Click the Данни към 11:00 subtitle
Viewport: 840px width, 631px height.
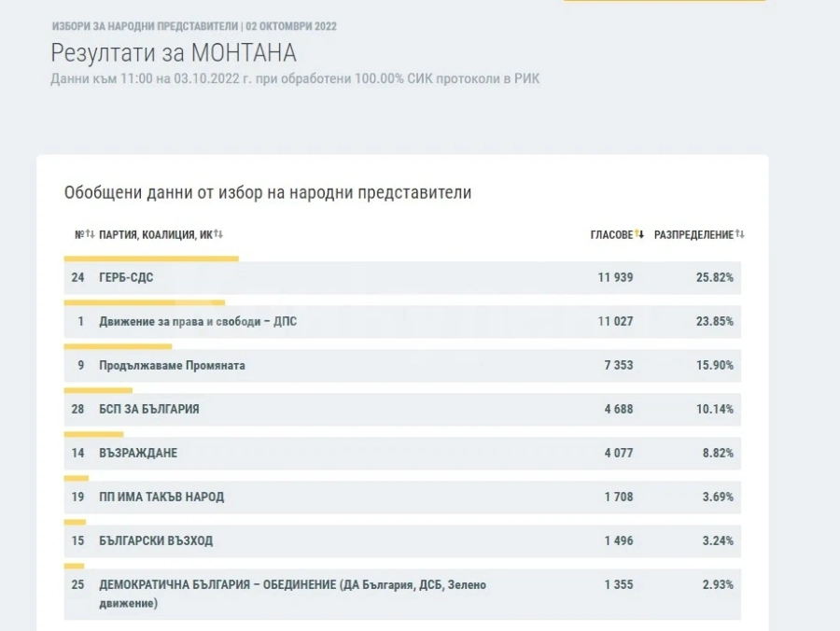click(x=295, y=78)
